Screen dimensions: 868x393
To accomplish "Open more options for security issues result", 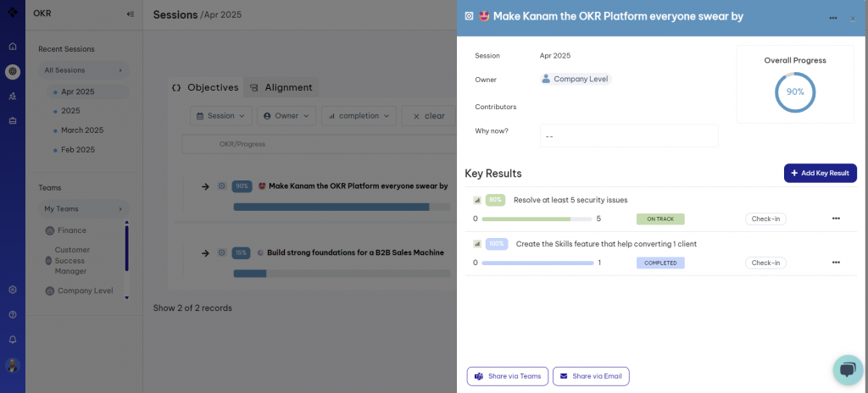I will tap(836, 219).
